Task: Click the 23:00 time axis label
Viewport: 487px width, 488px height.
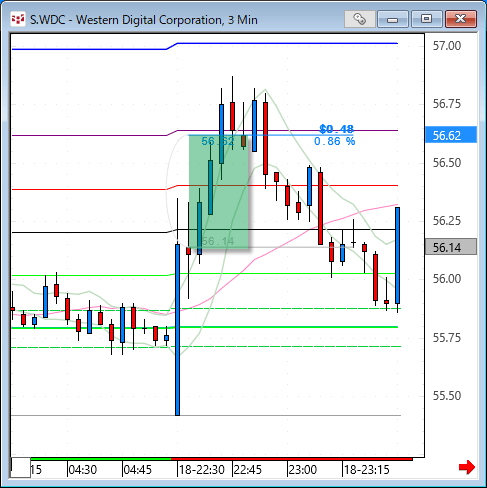Action: [x=303, y=470]
